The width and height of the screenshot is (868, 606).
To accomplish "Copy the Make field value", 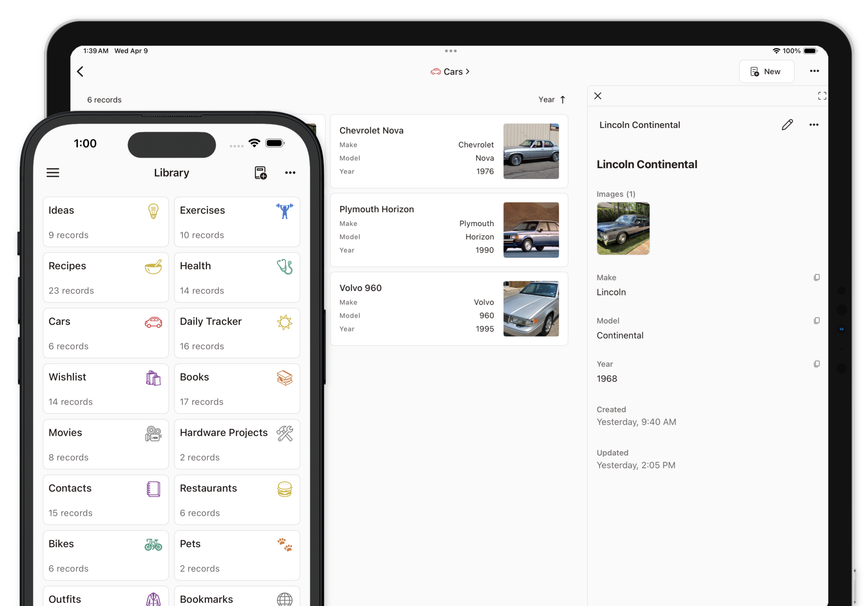I will pyautogui.click(x=816, y=277).
